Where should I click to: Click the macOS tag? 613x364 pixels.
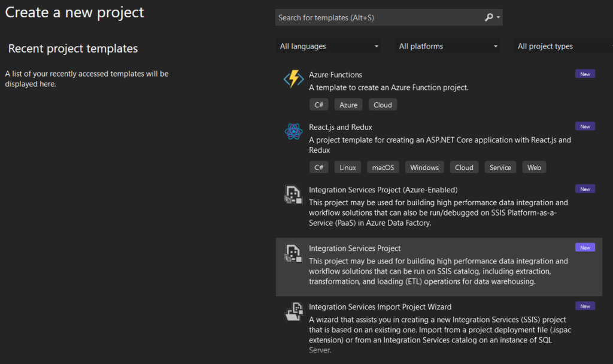click(x=383, y=168)
